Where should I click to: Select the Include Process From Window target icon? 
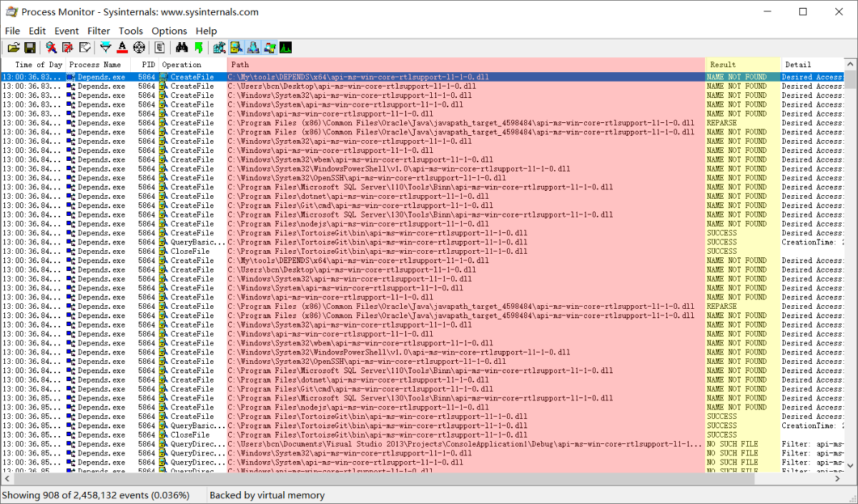(x=139, y=48)
